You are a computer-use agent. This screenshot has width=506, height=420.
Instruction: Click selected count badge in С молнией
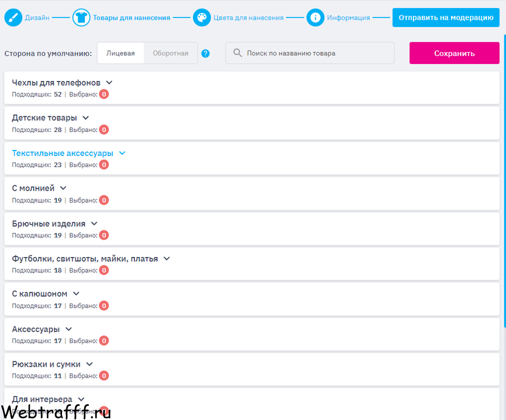tap(104, 200)
